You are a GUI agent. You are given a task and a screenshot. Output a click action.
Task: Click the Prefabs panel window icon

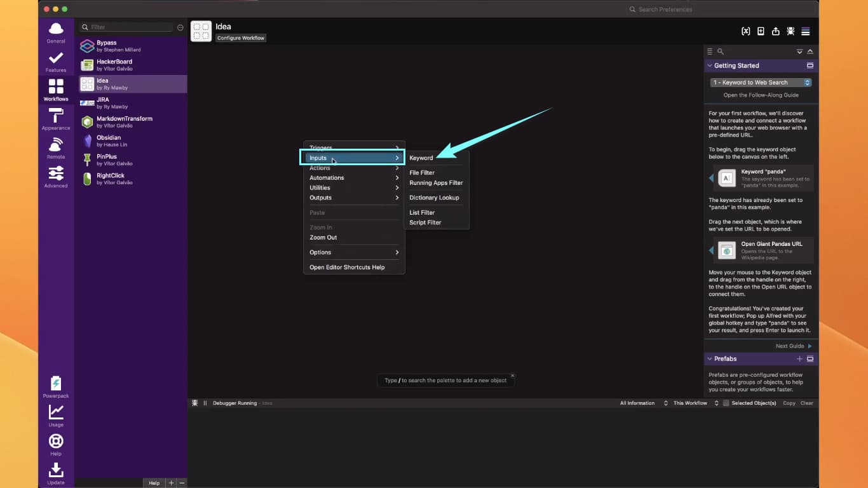(x=810, y=359)
